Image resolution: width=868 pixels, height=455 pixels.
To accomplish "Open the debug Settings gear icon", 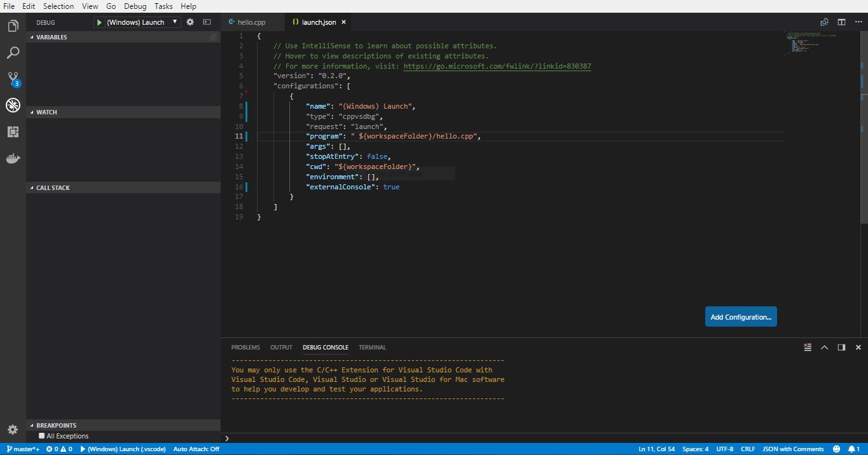I will pyautogui.click(x=189, y=21).
